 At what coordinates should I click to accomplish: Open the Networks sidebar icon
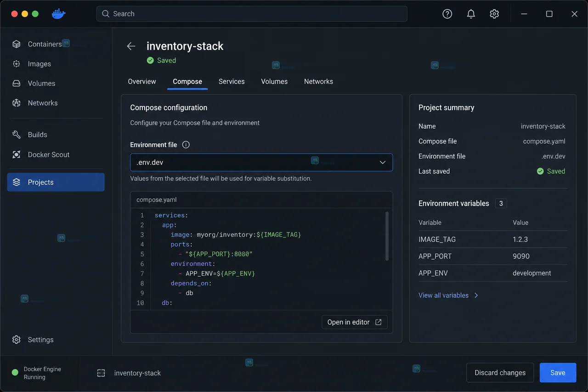[17, 103]
